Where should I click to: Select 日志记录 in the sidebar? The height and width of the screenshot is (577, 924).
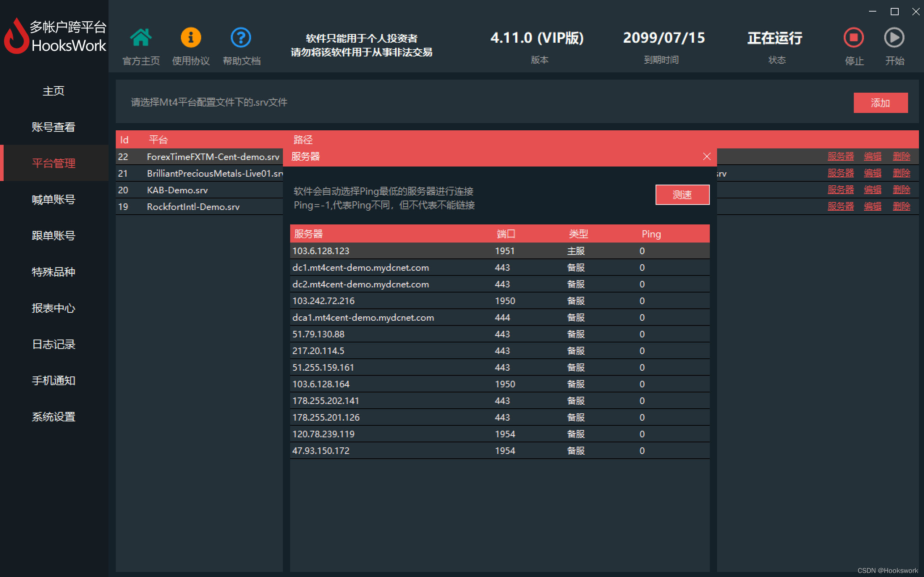(54, 344)
